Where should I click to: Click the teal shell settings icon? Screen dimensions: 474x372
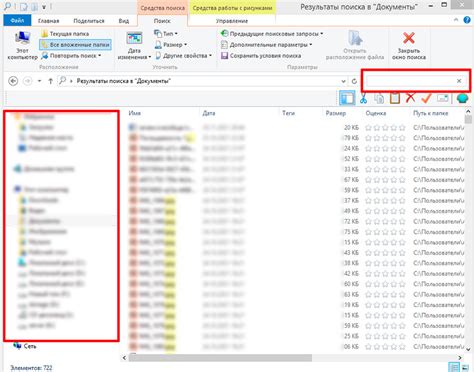click(462, 98)
